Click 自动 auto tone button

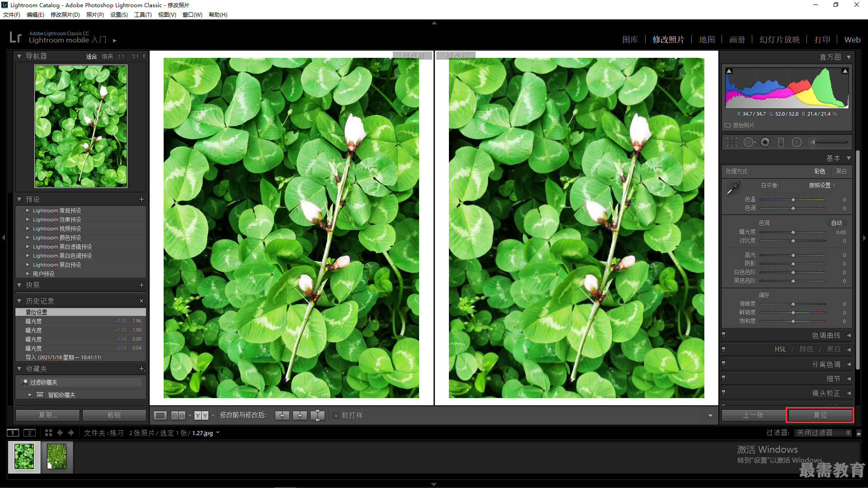click(837, 223)
